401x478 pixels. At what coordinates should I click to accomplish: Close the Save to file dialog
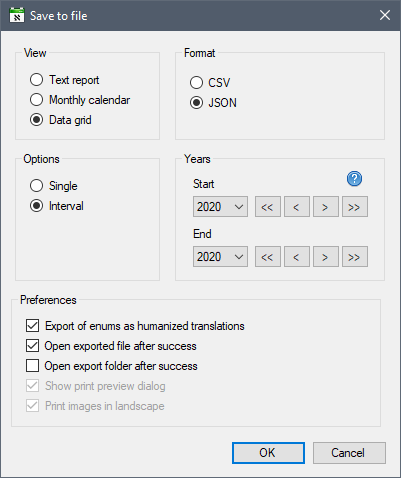coord(385,15)
